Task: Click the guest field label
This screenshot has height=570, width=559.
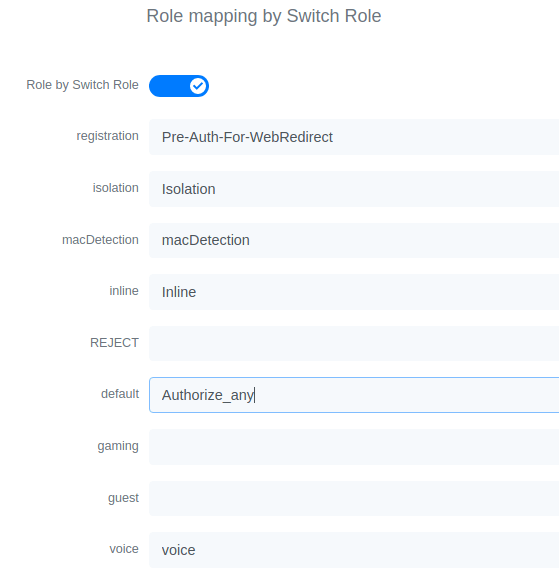Action: point(123,498)
